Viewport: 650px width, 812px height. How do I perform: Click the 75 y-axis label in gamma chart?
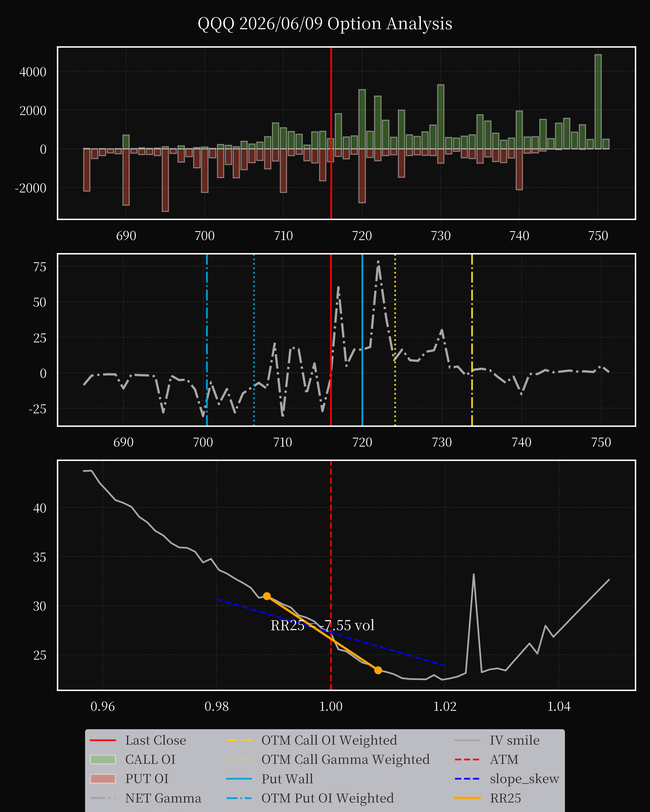[x=40, y=267]
